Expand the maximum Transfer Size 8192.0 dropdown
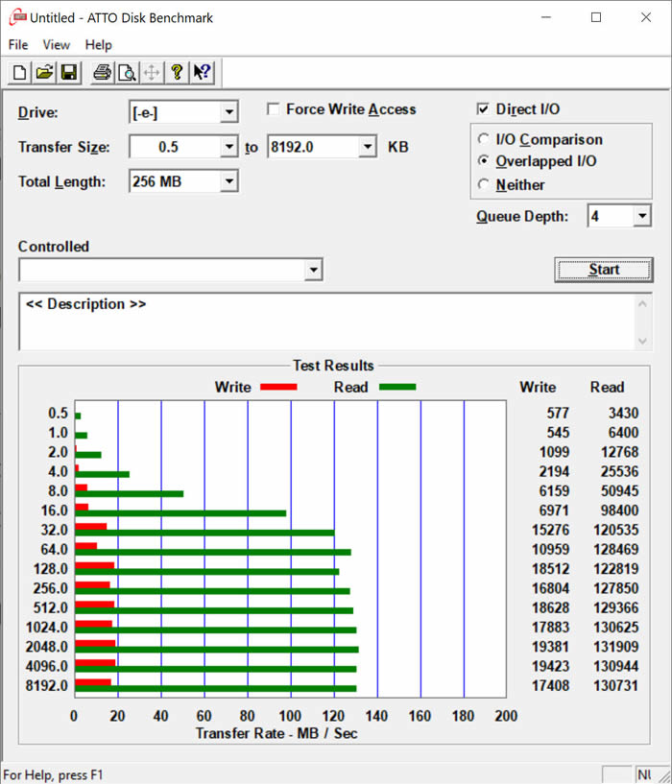 tap(368, 147)
